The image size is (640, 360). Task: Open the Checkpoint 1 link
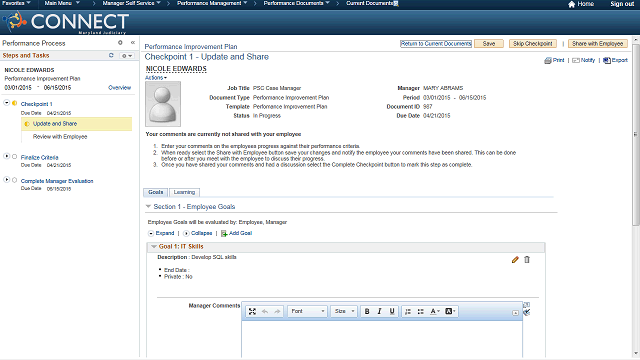pos(37,104)
